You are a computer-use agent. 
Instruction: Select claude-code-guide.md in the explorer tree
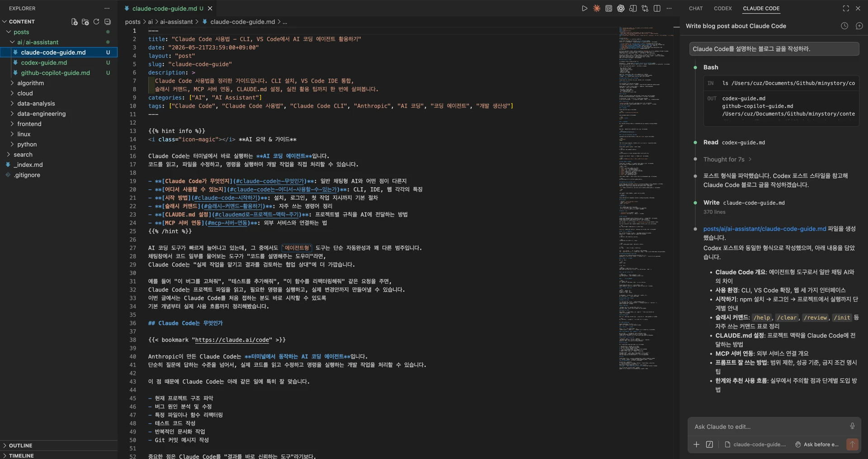tap(59, 52)
